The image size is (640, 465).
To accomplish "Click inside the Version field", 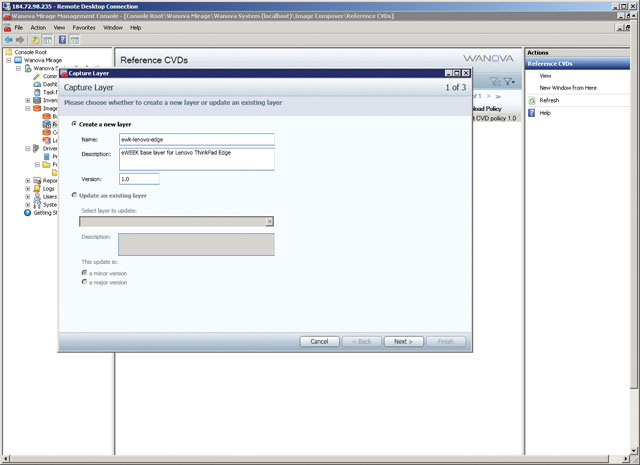I will click(x=139, y=179).
